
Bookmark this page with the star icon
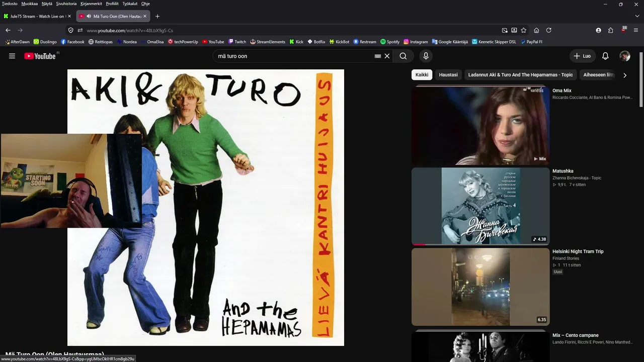[x=524, y=30]
